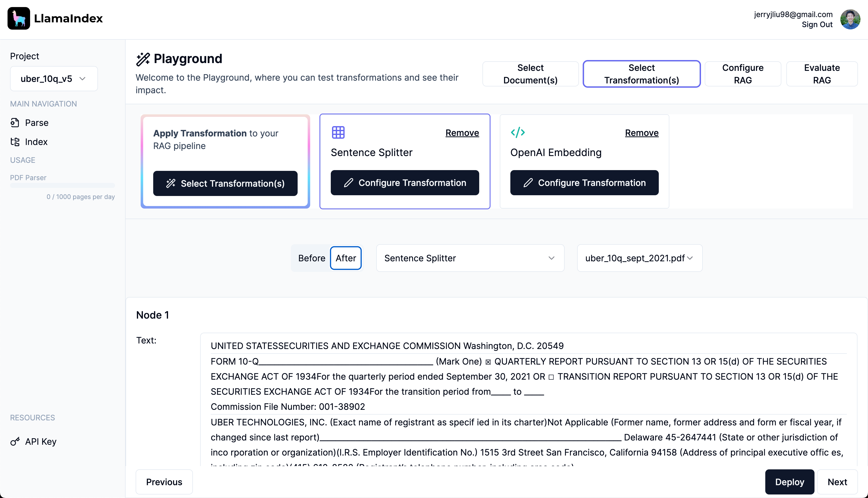Screen dimensions: 868x498
Task: Remove the Sentence Splitter transformation
Action: [x=462, y=133]
